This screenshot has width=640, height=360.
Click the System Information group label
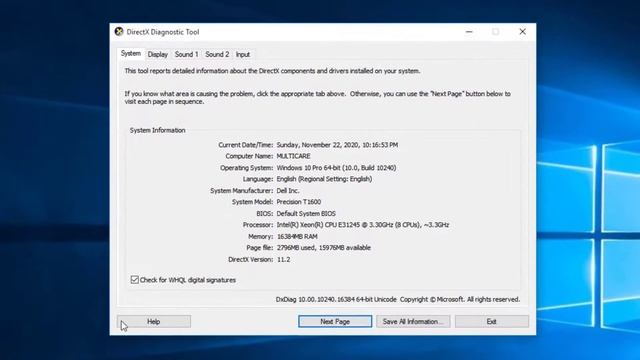[158, 130]
